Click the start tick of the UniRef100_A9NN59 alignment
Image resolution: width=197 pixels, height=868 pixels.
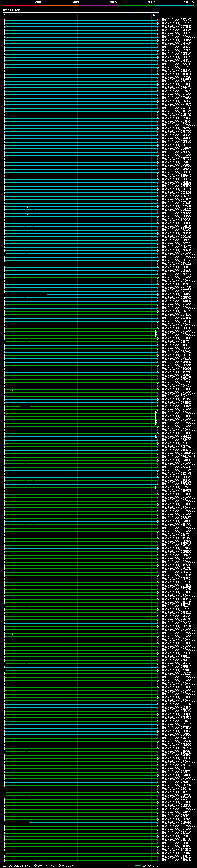pyautogui.click(x=47, y=294)
